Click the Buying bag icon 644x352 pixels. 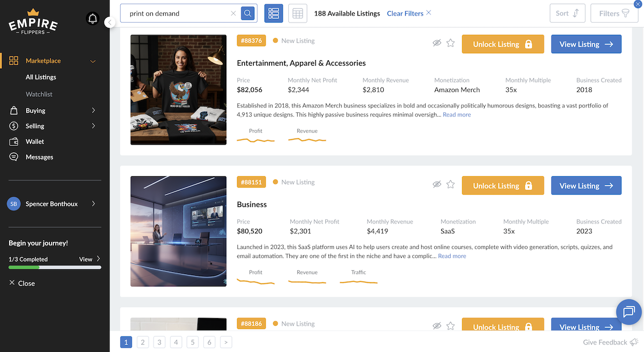14,110
